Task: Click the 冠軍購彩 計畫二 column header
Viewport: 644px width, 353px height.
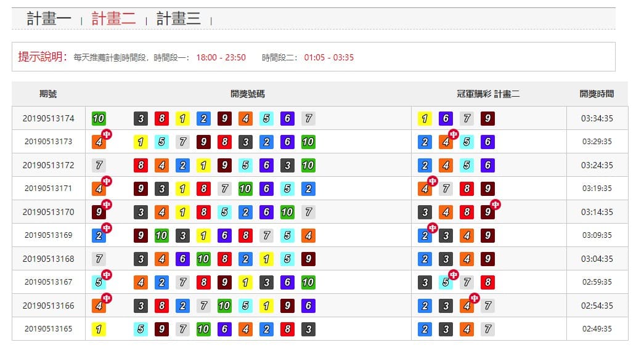Action: point(488,94)
